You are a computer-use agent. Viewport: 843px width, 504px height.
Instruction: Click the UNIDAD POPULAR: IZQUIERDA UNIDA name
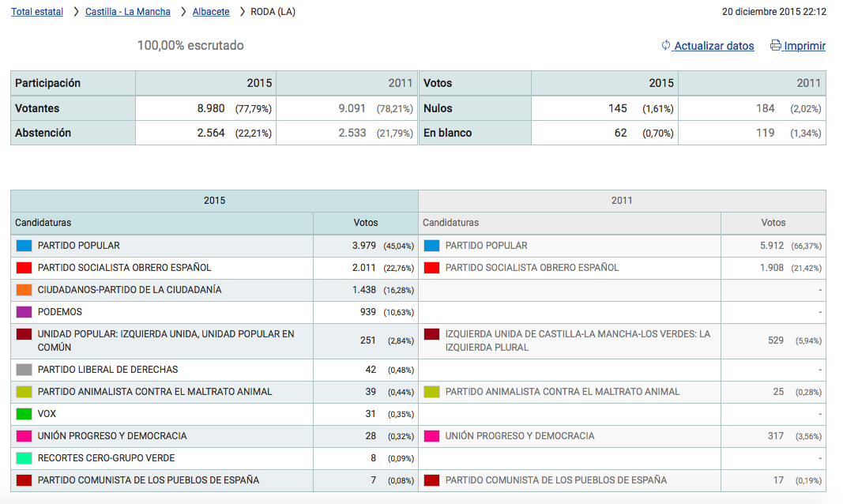tap(166, 340)
